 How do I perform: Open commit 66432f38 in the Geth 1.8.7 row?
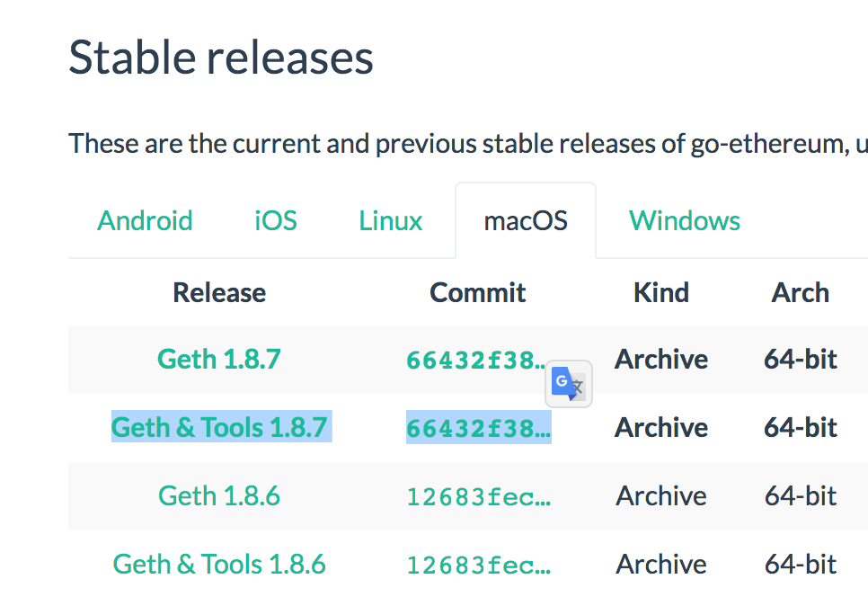[476, 360]
